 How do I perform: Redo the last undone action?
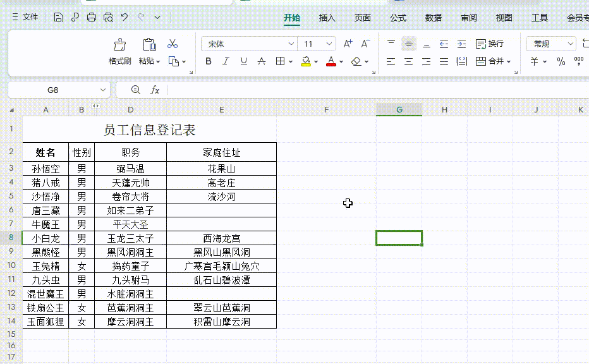pos(141,17)
